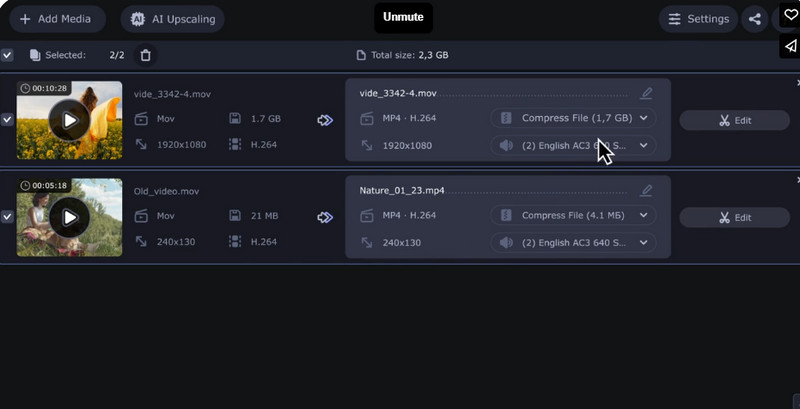The width and height of the screenshot is (800, 409).
Task: Click the source Mov format icon of Old_video.mov
Action: coord(141,216)
